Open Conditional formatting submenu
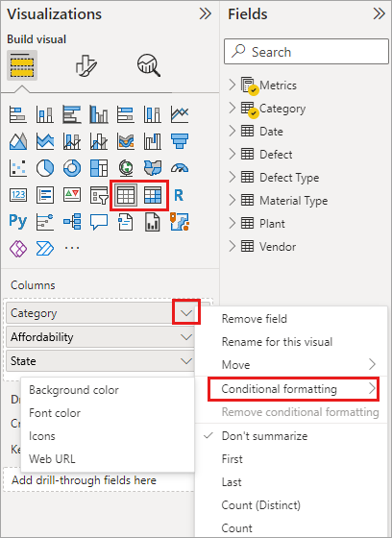392x538 pixels. coord(294,389)
